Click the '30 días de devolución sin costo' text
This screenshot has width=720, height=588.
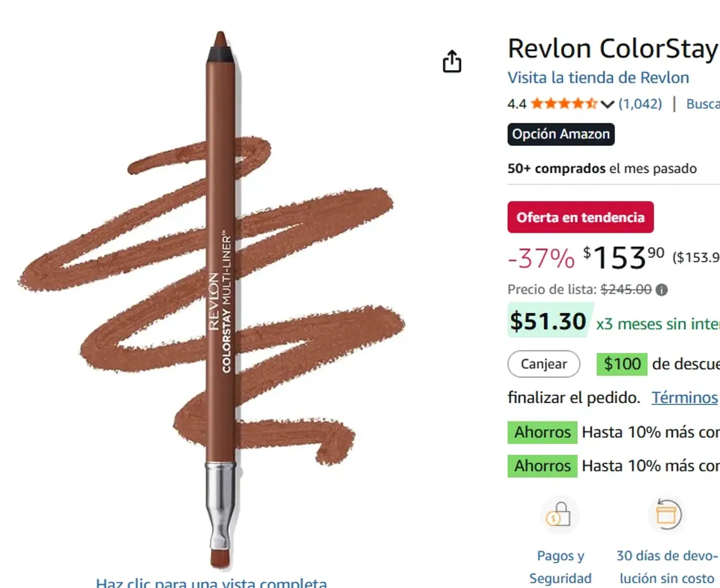point(667,567)
